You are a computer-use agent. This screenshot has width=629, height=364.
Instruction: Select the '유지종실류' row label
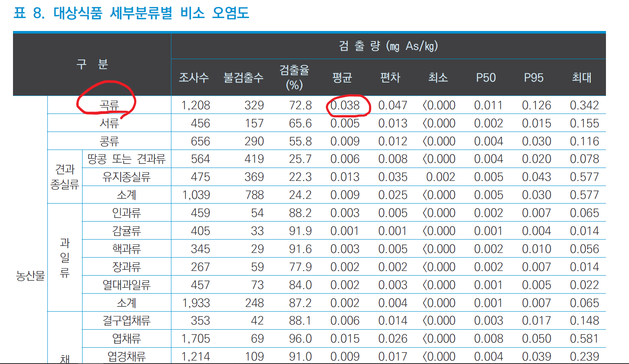coord(127,177)
